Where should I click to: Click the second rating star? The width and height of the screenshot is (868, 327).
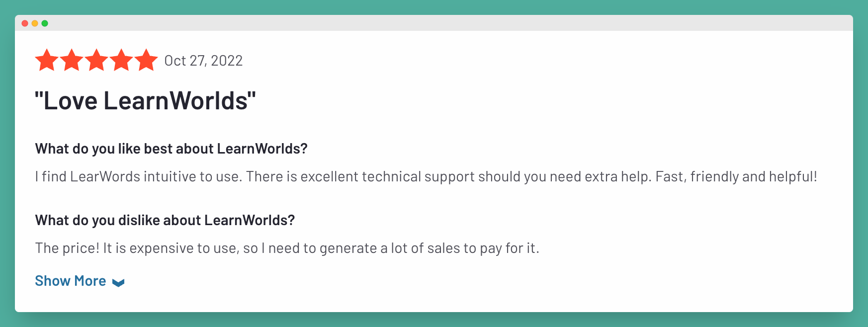click(x=72, y=60)
